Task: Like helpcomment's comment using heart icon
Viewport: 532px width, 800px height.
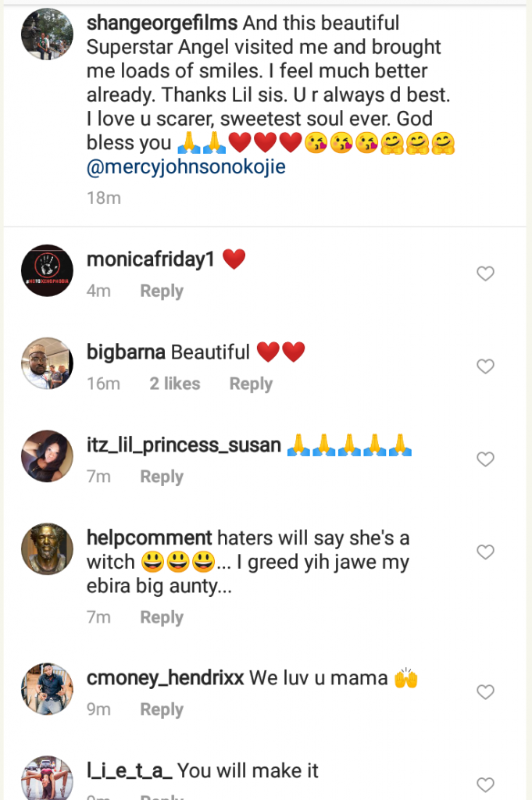Action: click(485, 552)
